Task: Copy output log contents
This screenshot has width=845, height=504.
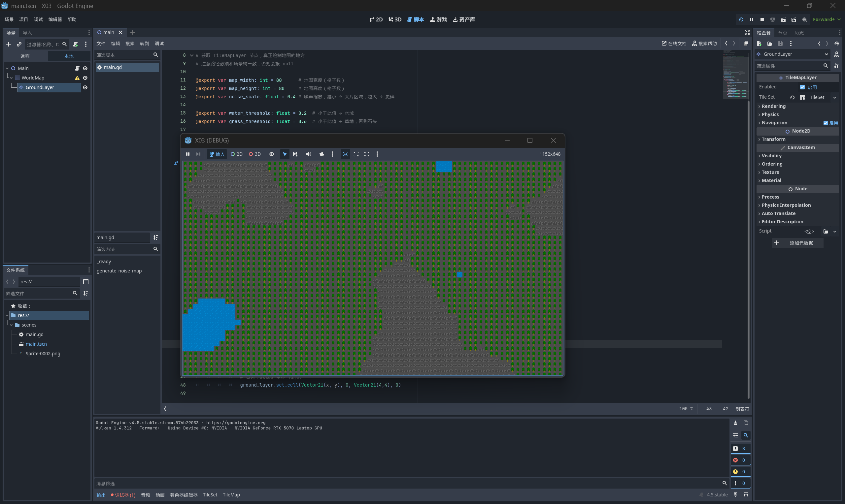Action: point(746,423)
